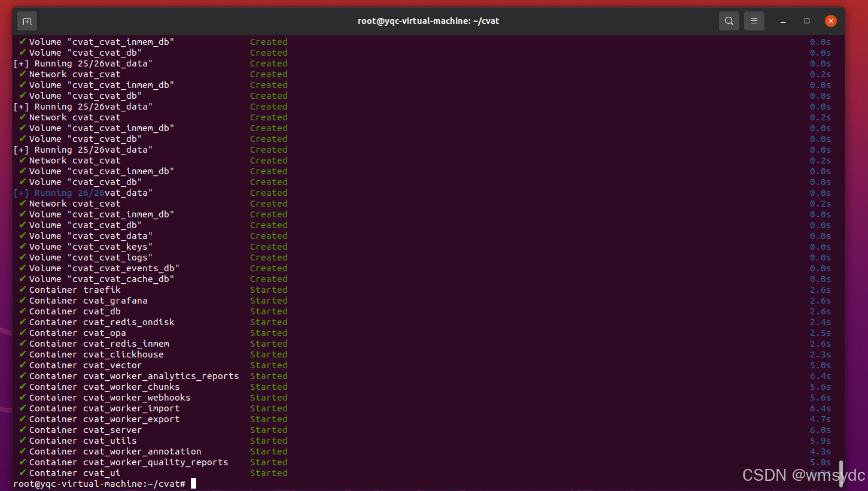Click the shell prompt at the bottom
868x491 pixels.
click(99, 483)
